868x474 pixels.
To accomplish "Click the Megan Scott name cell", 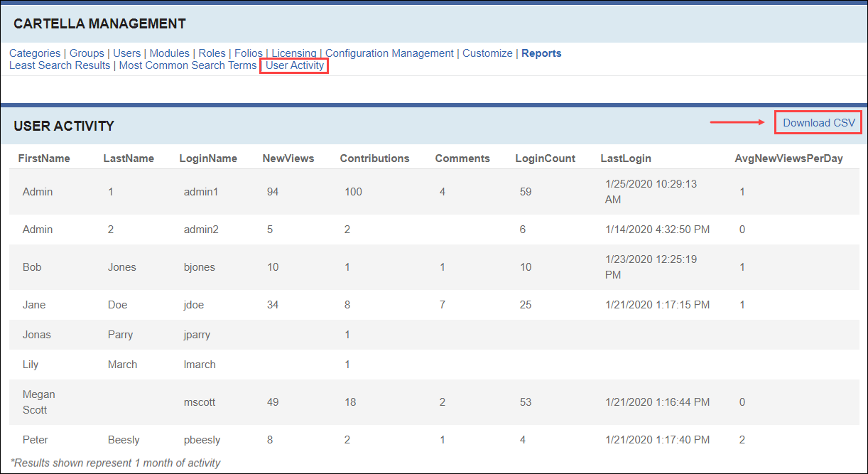I will 39,402.
